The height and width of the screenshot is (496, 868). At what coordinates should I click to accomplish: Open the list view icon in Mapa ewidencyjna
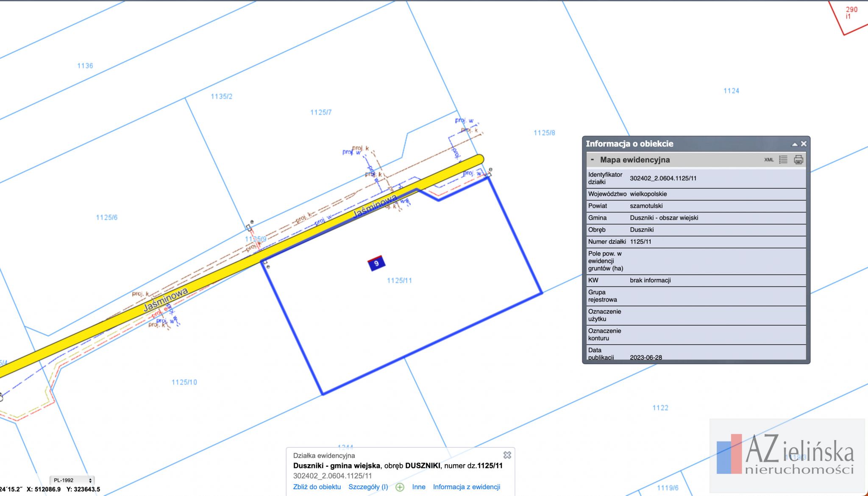click(783, 160)
